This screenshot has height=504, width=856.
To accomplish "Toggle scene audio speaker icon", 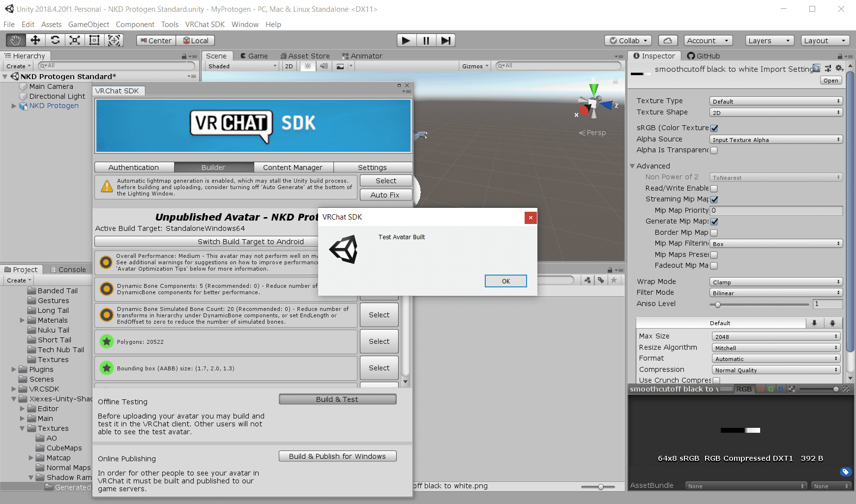I will point(324,66).
